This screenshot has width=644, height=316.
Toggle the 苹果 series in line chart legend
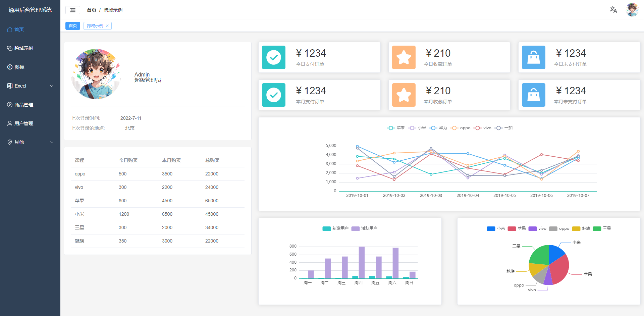click(396, 128)
